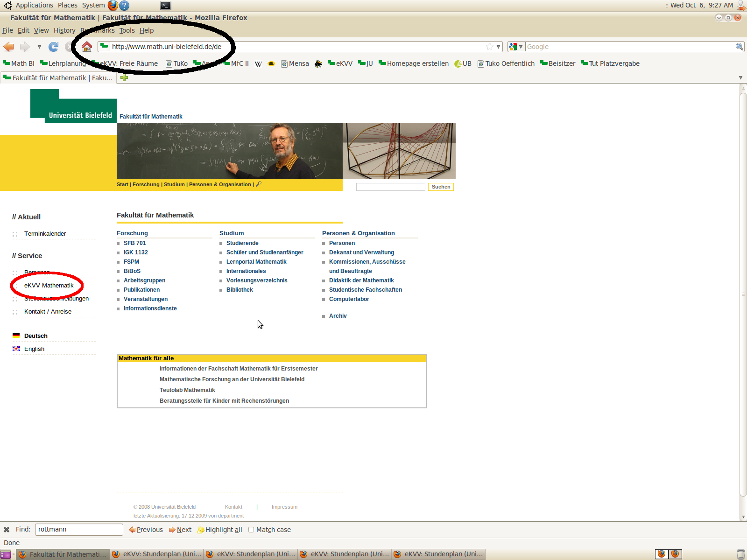The height and width of the screenshot is (560, 747).
Task: Run search with the magnifier icon
Action: click(x=739, y=47)
